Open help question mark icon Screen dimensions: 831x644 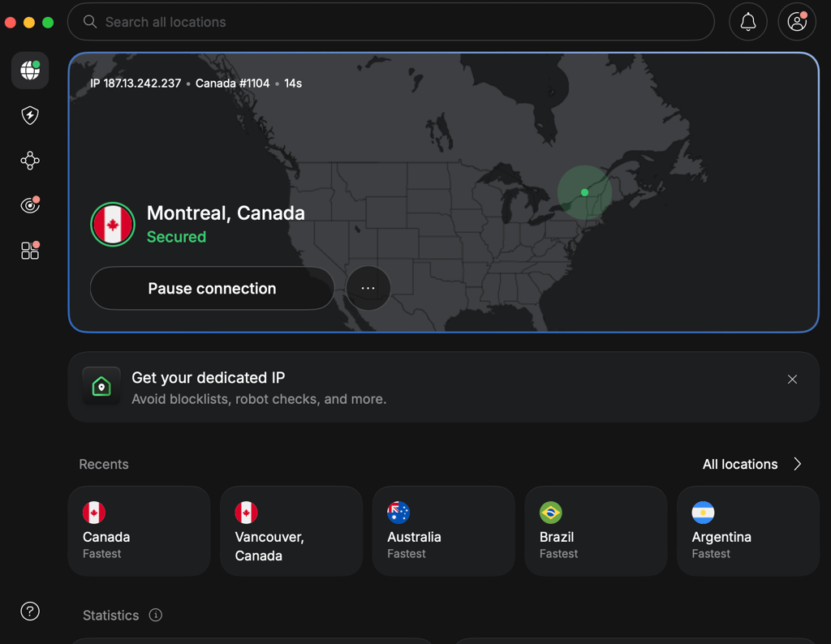point(30,612)
